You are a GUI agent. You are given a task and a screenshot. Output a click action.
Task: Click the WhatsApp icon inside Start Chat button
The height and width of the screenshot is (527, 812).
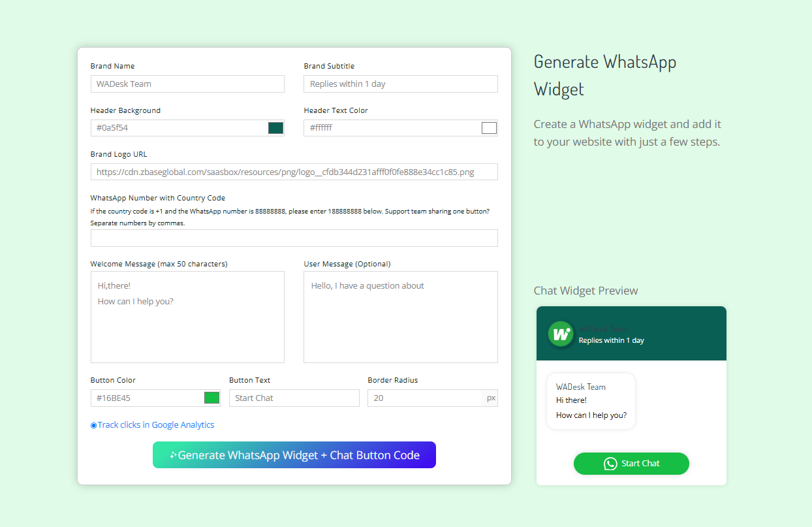click(x=610, y=464)
